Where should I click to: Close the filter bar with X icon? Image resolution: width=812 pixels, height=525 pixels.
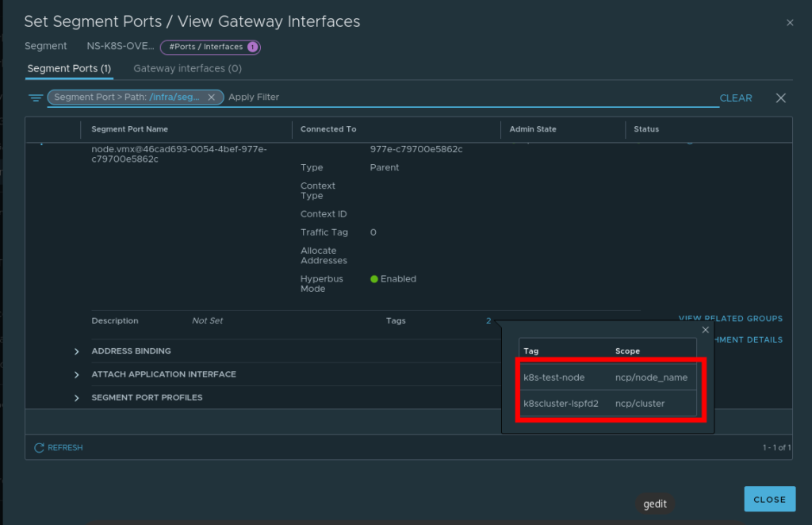(780, 98)
